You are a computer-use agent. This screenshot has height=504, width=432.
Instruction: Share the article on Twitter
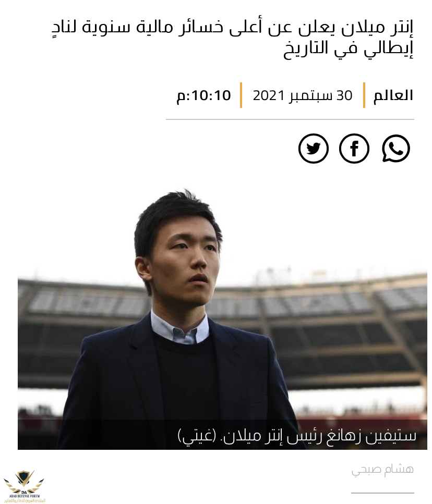click(x=314, y=149)
